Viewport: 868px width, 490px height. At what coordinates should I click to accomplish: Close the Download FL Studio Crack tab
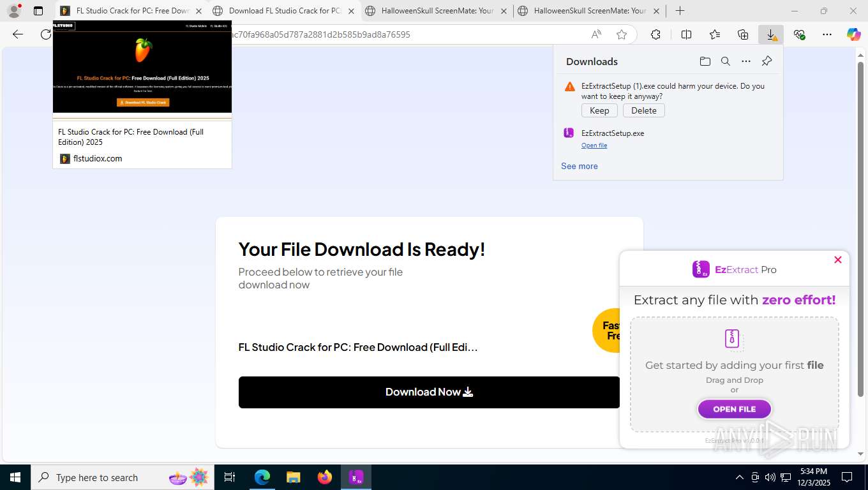pyautogui.click(x=351, y=11)
